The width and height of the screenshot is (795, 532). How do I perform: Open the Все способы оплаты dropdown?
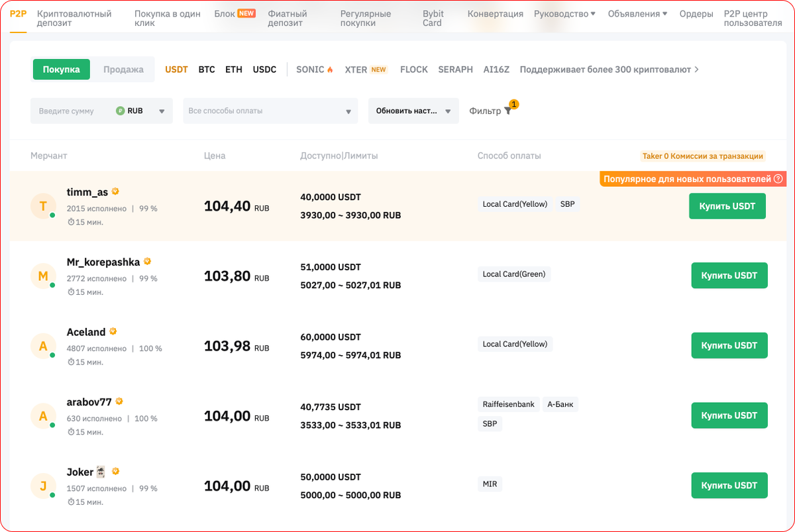(270, 111)
